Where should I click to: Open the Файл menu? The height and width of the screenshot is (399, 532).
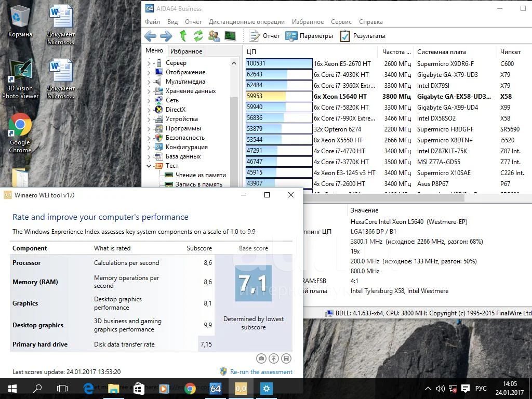tap(152, 22)
